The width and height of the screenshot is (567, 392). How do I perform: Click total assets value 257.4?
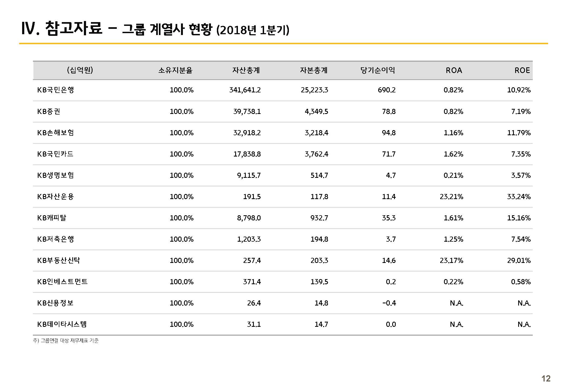coord(252,261)
